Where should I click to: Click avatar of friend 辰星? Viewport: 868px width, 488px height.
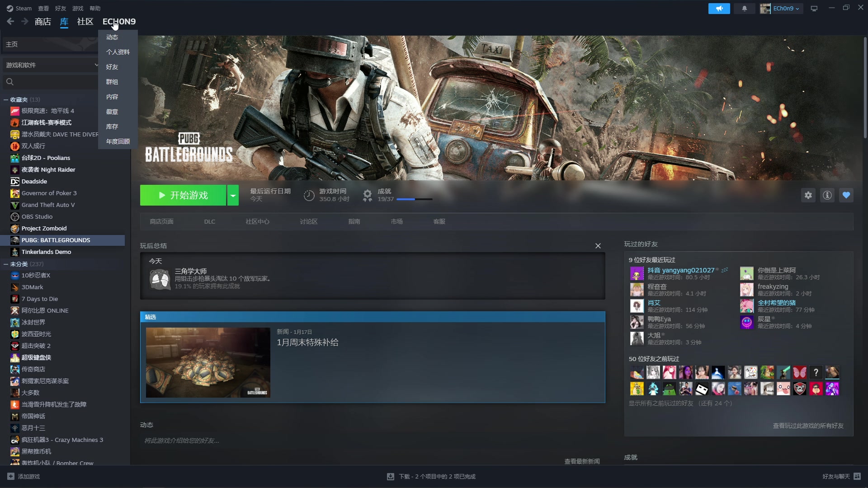coord(746,322)
